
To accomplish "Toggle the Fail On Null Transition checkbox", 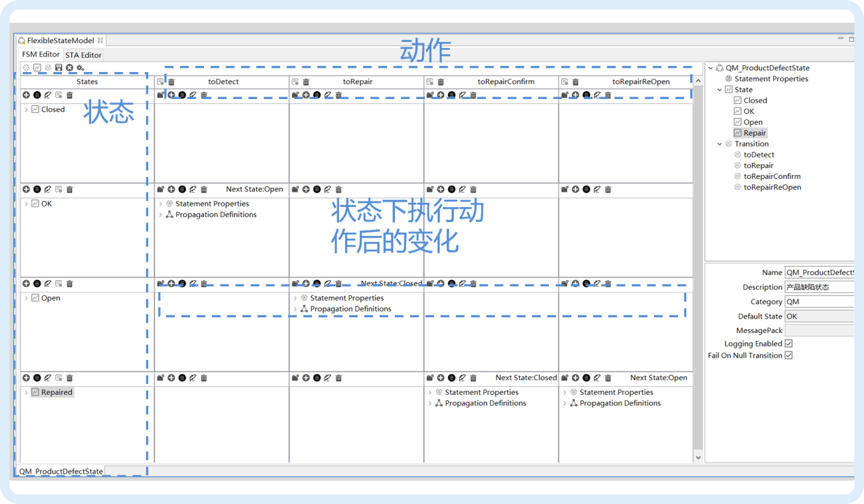I will tap(788, 355).
